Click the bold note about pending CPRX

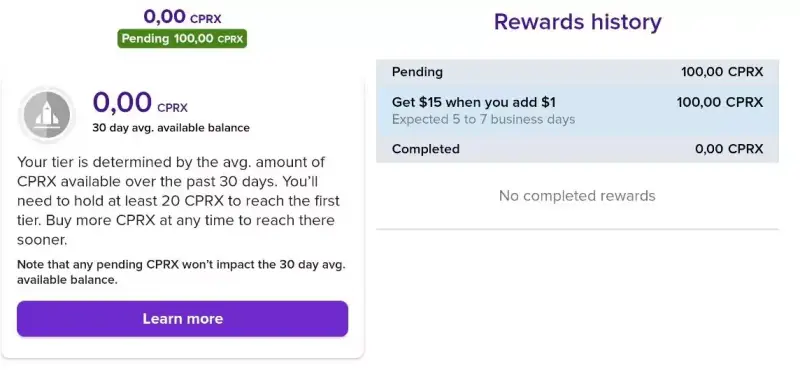181,272
